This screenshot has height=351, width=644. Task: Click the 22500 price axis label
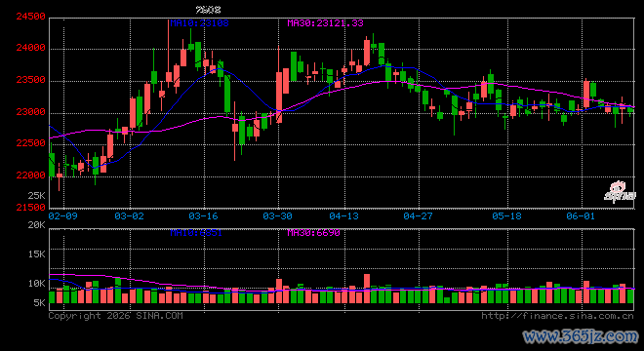(x=31, y=143)
